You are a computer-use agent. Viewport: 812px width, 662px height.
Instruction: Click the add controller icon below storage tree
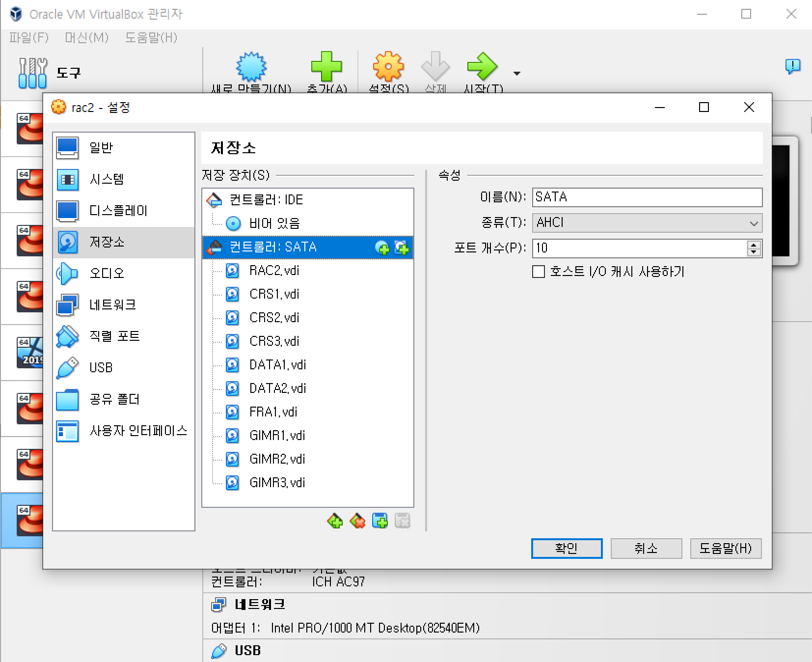pos(335,521)
